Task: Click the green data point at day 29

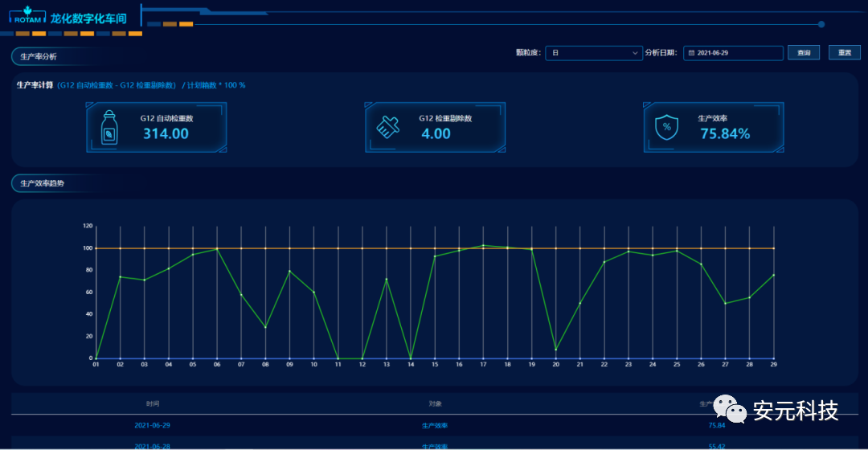Action: [x=773, y=275]
